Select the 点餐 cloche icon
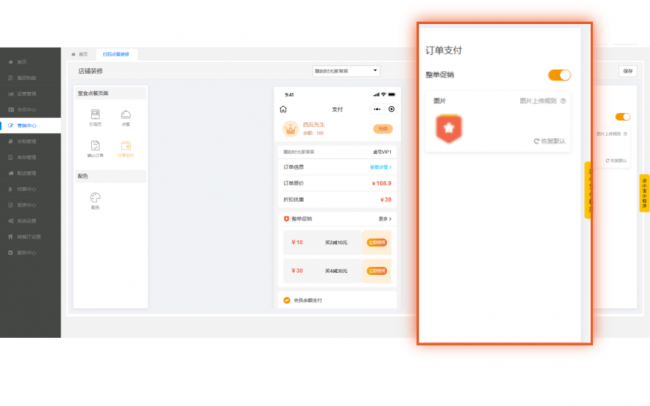This screenshot has width=650, height=406. tap(126, 117)
